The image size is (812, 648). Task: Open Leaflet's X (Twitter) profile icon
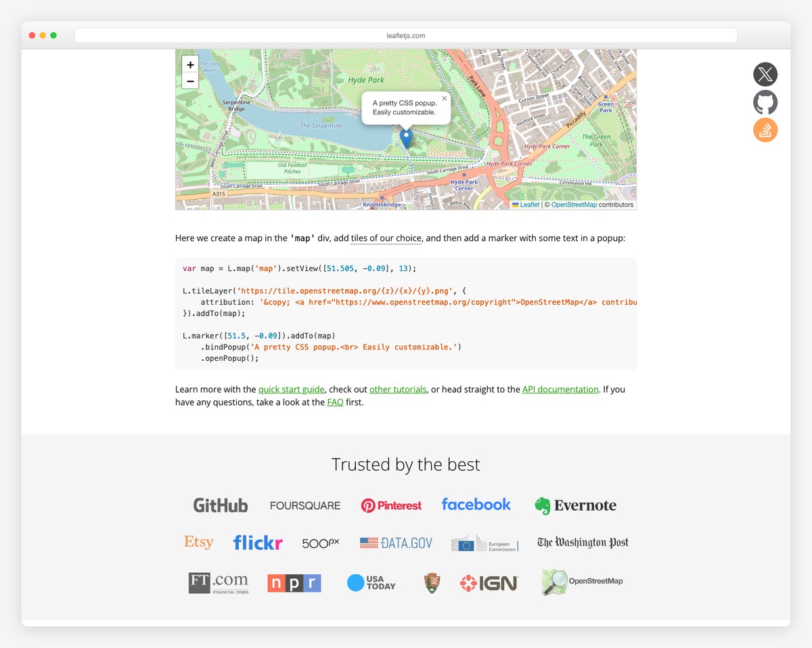[765, 74]
